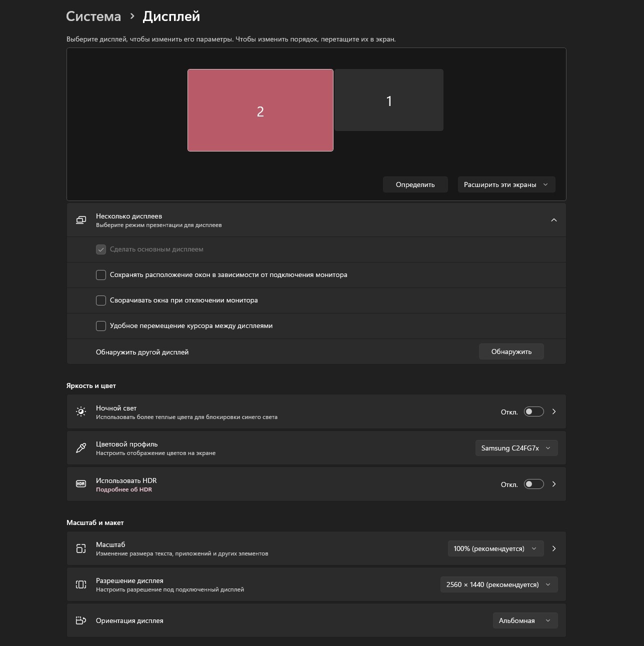Image resolution: width=644 pixels, height=646 pixels.
Task: Click the Night light row title
Action: tap(116, 408)
